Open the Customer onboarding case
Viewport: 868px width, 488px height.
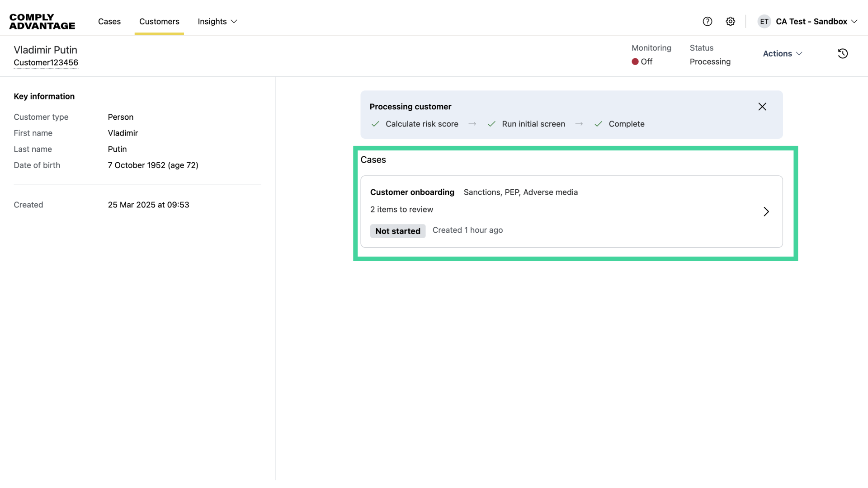[412, 192]
